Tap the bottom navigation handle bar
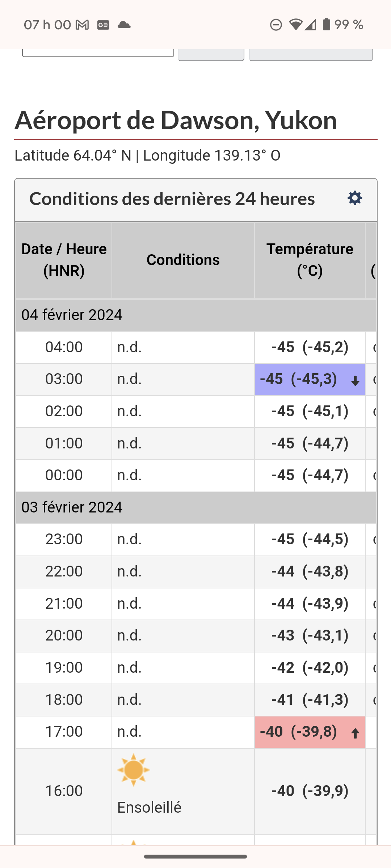This screenshot has height=868, width=391. coord(195,856)
